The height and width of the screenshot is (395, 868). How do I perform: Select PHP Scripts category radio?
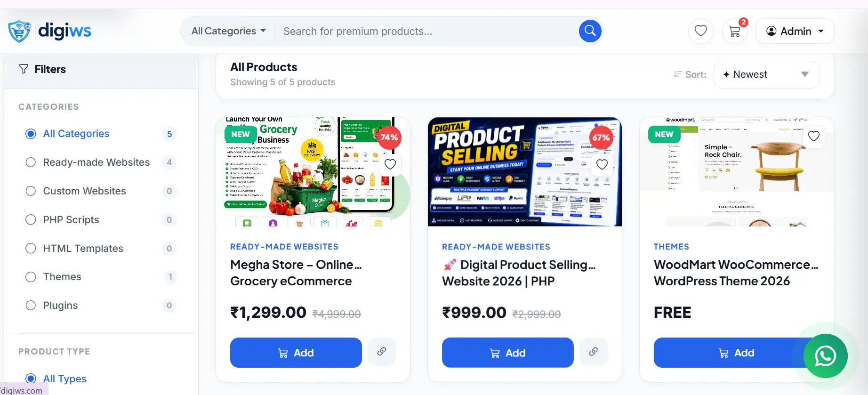[31, 220]
